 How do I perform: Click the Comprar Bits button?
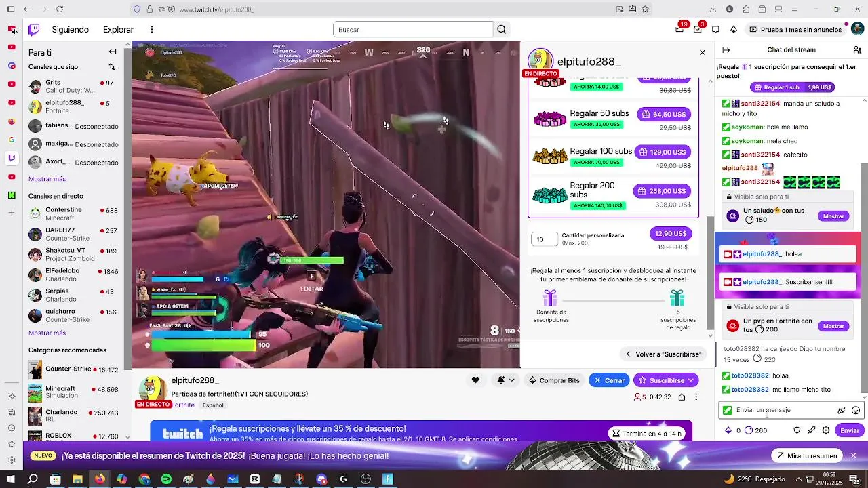click(x=554, y=380)
